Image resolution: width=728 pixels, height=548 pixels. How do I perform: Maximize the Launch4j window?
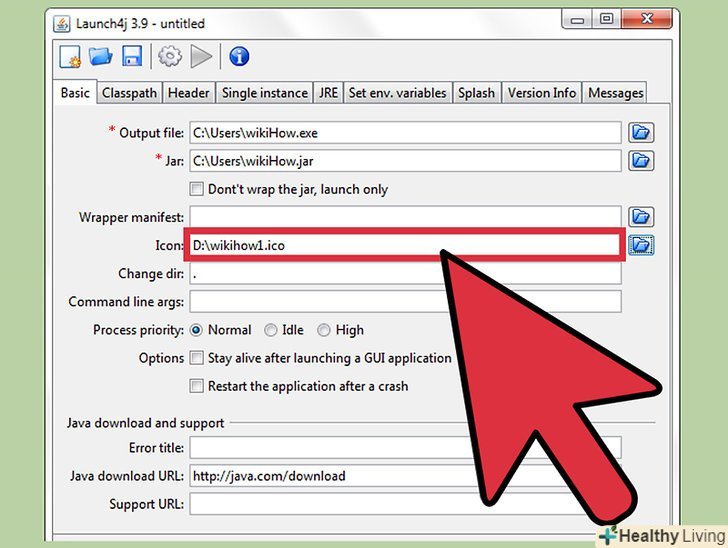606,20
